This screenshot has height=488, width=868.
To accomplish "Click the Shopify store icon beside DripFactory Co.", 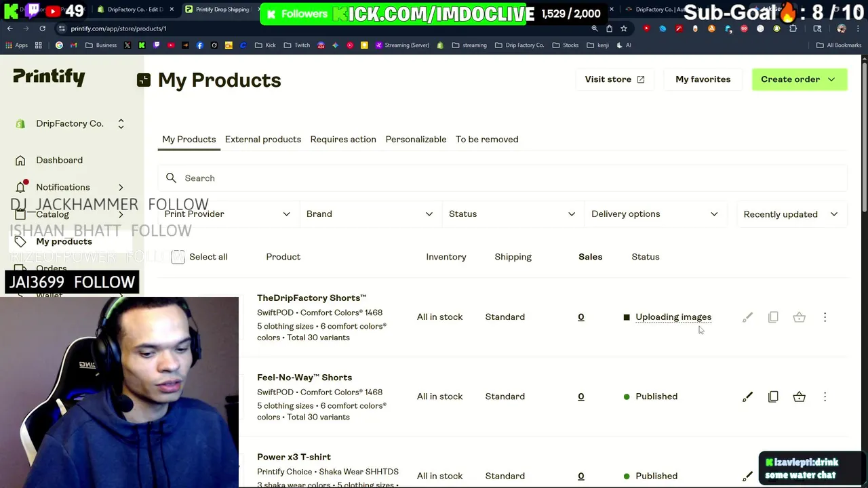I will coord(20,124).
